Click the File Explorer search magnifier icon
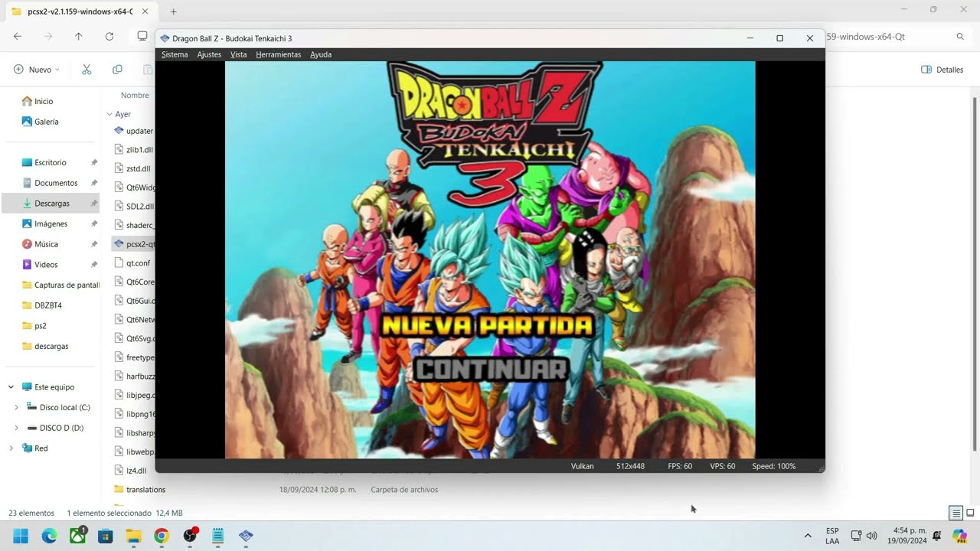980x551 pixels. point(960,36)
